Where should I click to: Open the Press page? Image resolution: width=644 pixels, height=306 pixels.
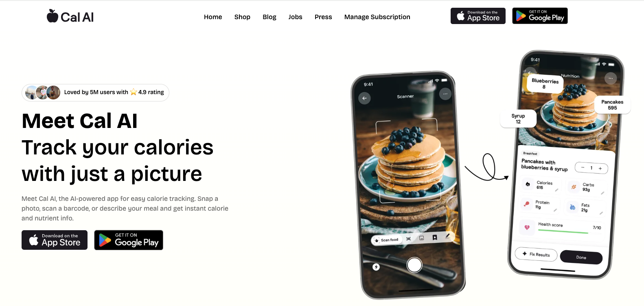coord(323,17)
